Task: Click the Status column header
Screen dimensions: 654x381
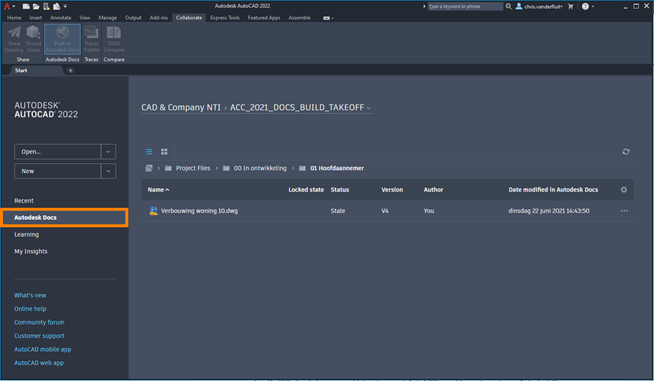Action: tap(340, 189)
